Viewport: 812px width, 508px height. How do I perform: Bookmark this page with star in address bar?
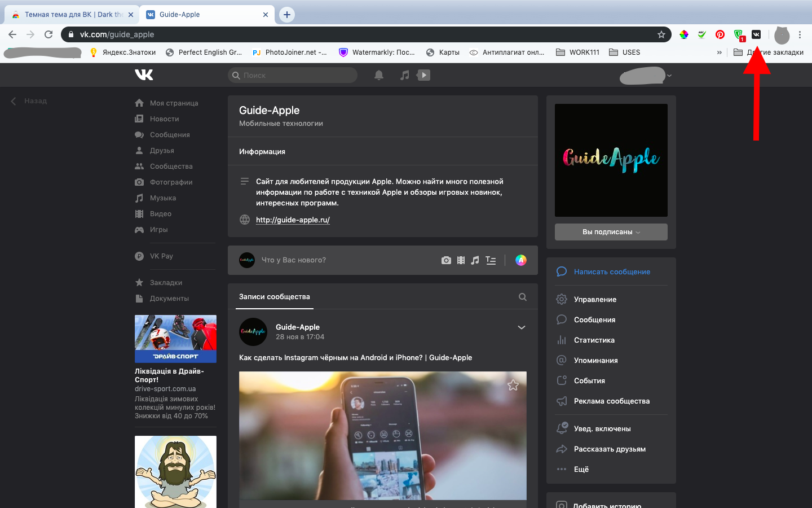click(x=661, y=34)
